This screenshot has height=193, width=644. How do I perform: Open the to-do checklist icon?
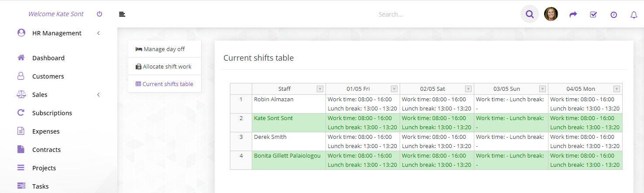point(593,14)
